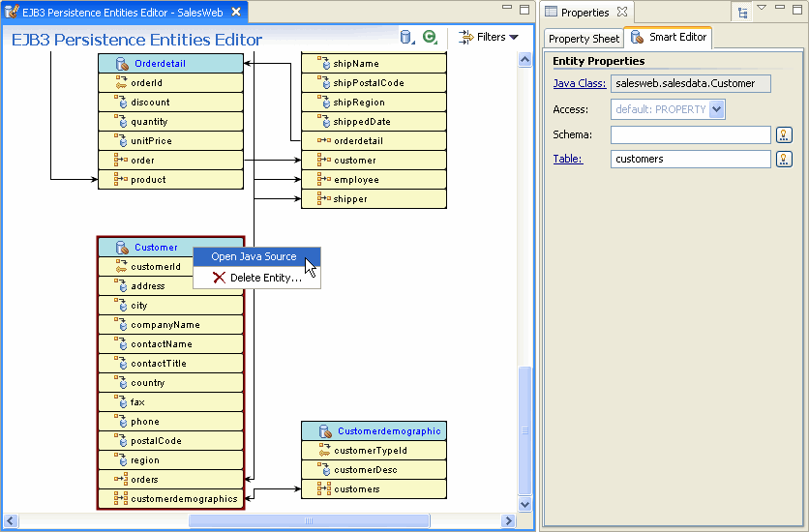Image resolution: width=809 pixels, height=532 pixels.
Task: Click the Java Class text field
Action: [691, 83]
